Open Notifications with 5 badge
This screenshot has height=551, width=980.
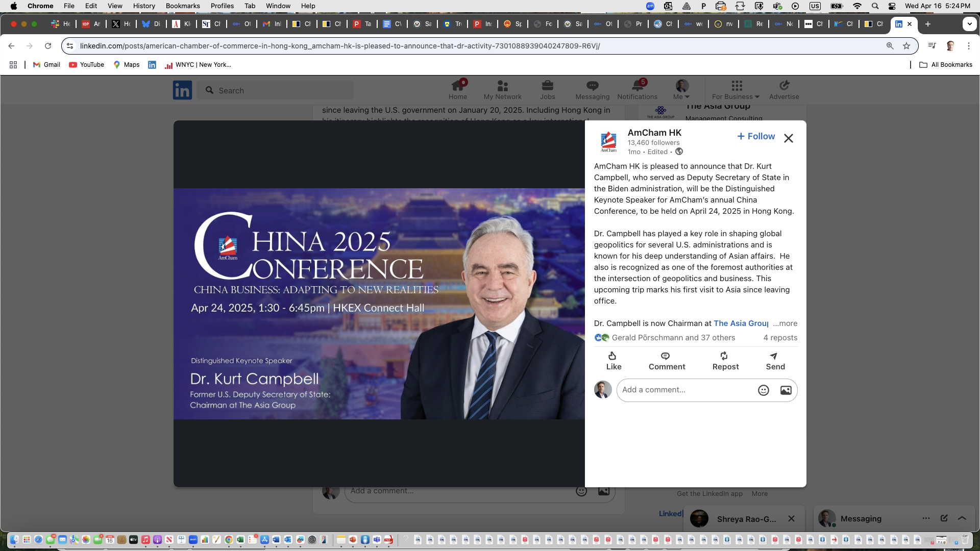tap(638, 90)
